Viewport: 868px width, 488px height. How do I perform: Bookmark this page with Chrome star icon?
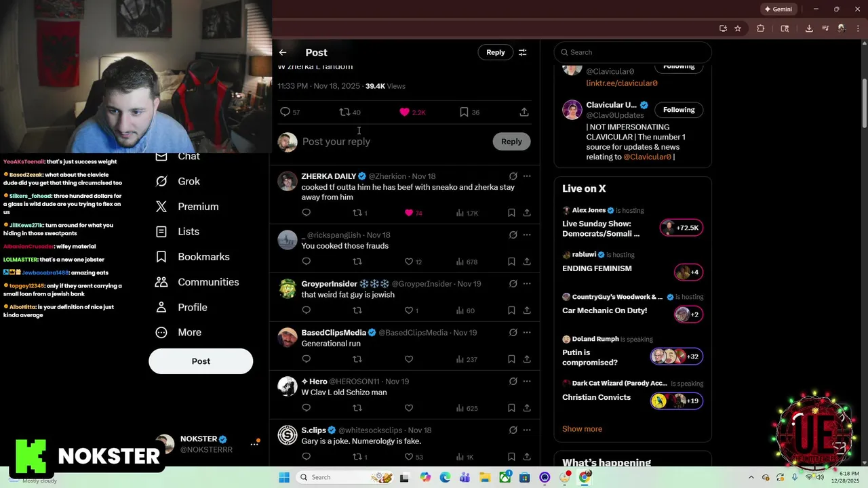click(738, 28)
